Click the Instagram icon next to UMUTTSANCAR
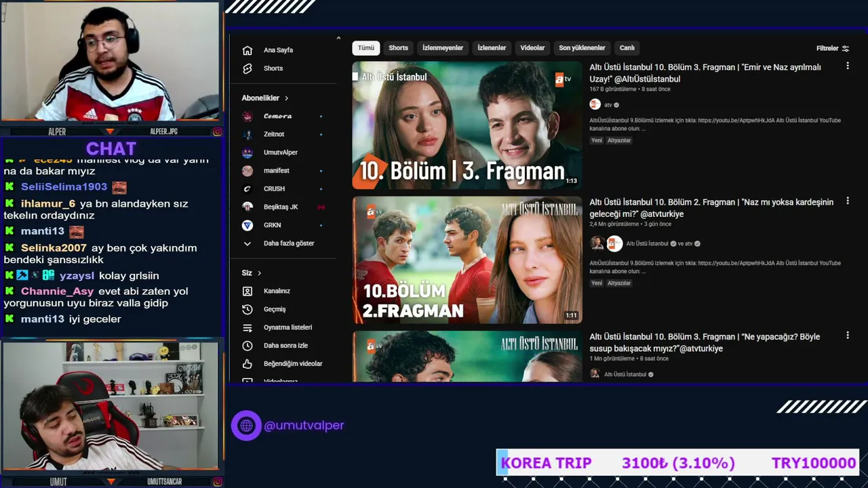The height and width of the screenshot is (488, 868). [217, 482]
